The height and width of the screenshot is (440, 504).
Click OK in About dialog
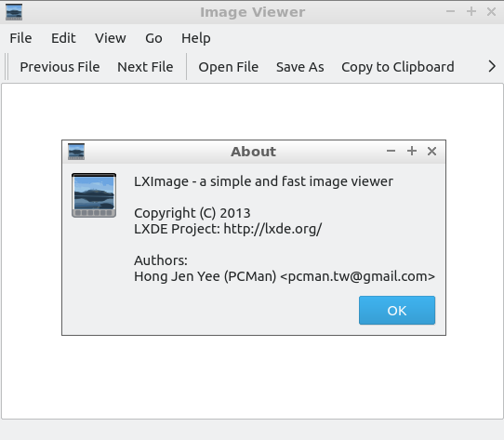click(397, 311)
